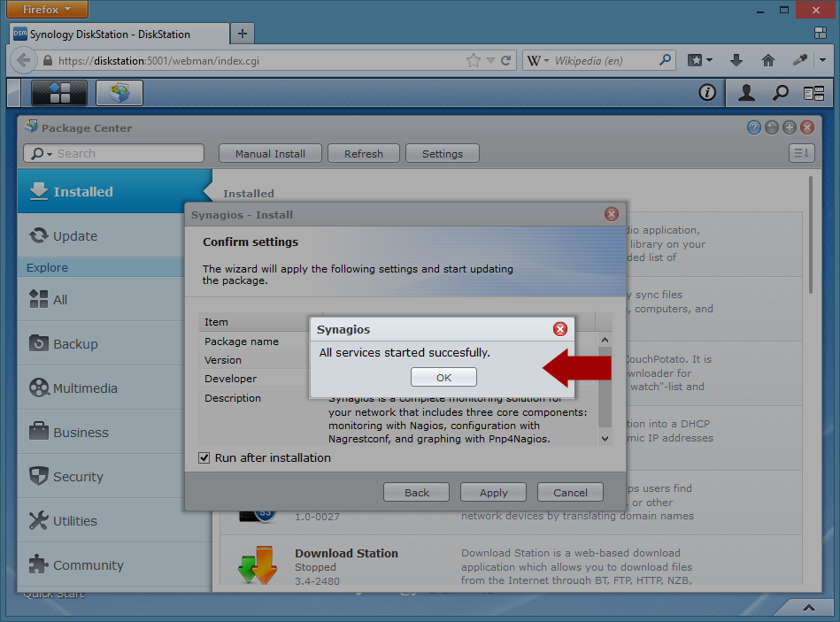
Task: Select the Update category
Action: point(101,236)
